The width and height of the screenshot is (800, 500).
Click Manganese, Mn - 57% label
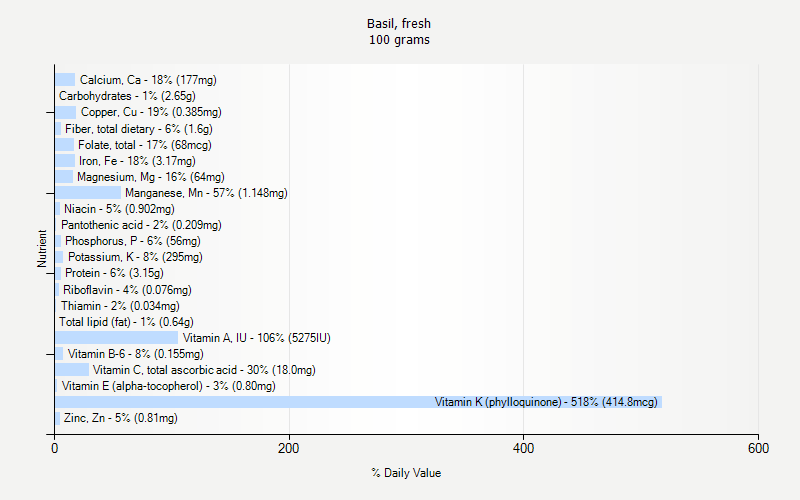pos(206,193)
